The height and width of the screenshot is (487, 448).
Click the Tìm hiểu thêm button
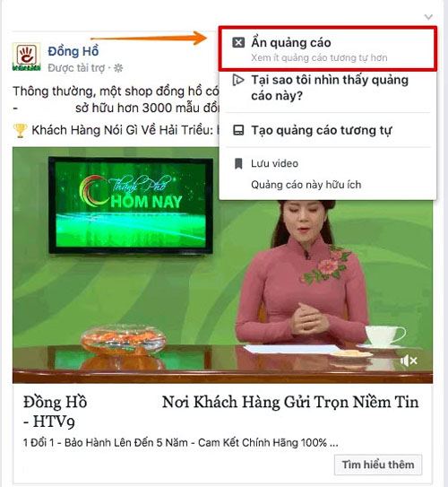coord(378,465)
